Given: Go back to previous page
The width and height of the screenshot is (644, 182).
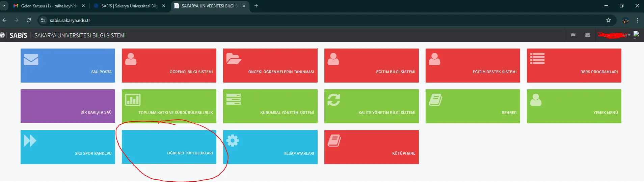Looking at the screenshot, I should [4, 20].
